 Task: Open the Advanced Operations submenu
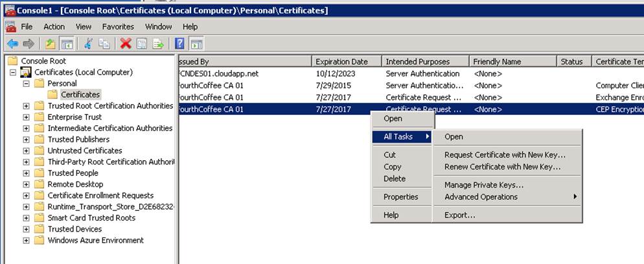coord(481,197)
